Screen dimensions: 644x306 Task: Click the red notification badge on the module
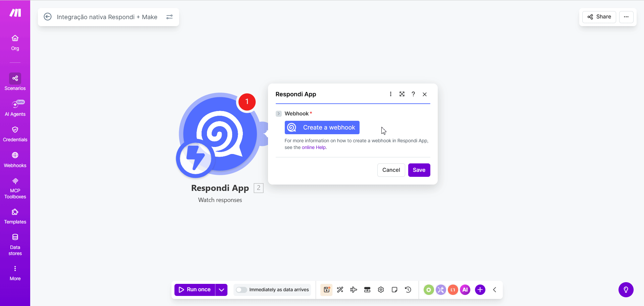[x=247, y=102]
